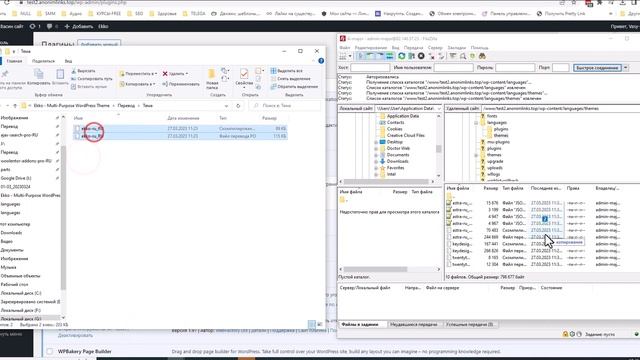Click the Хост input field
This screenshot has height=360, width=640.
point(370,68)
